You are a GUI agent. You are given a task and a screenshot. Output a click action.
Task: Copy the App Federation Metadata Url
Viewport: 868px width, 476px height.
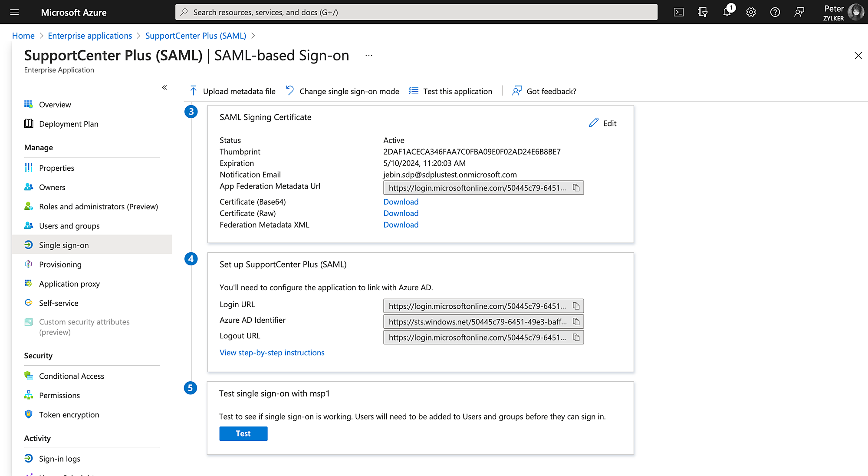click(576, 188)
